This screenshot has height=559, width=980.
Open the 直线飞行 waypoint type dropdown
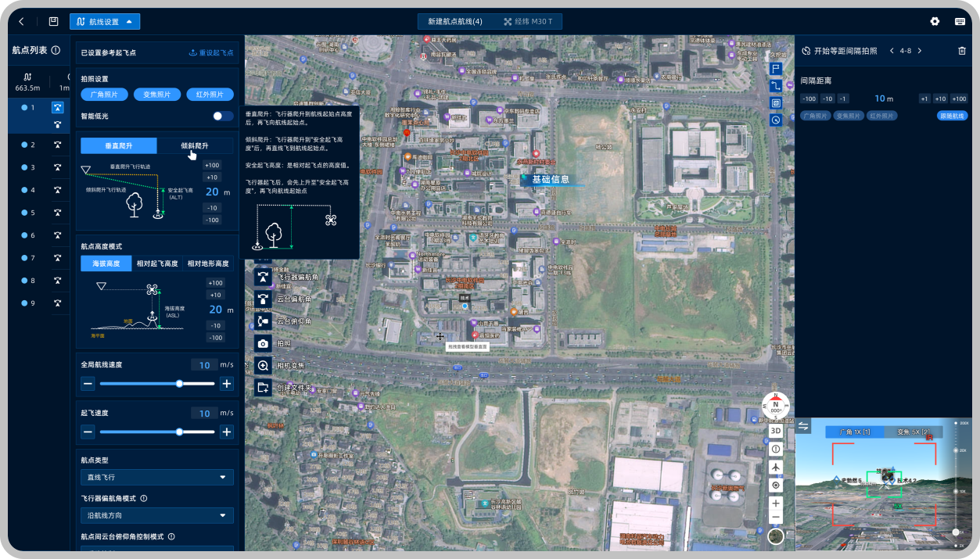(156, 477)
